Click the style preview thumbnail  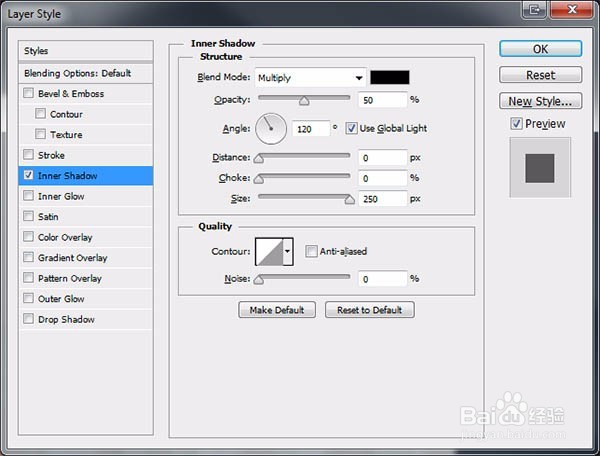(540, 168)
